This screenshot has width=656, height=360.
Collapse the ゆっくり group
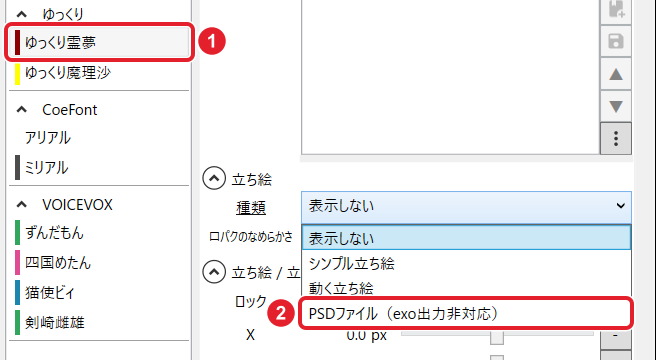pos(22,14)
